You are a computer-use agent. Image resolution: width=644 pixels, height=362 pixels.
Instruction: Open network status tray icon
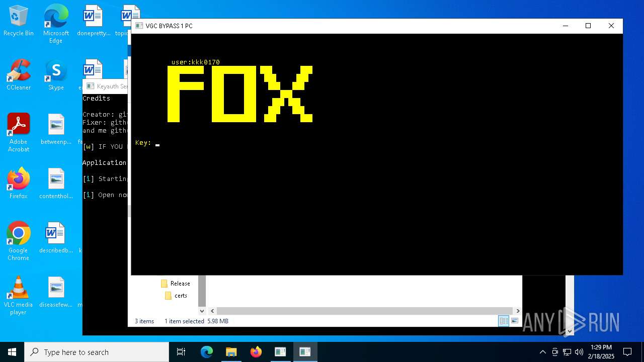click(x=567, y=352)
